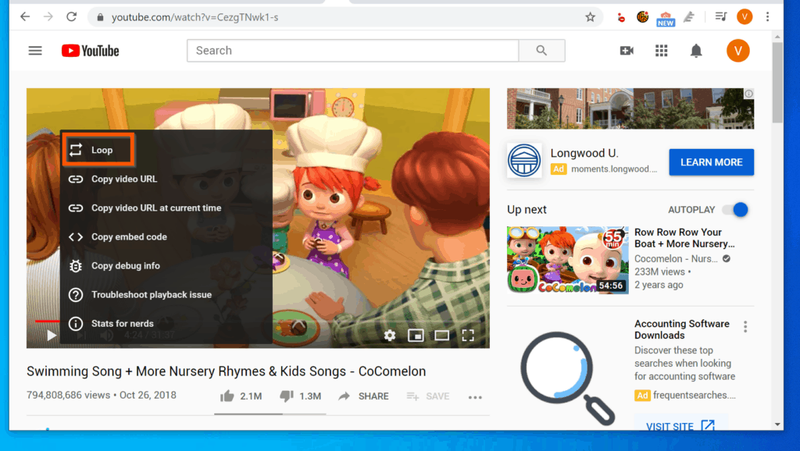Click the 794,808,686 views text

tap(68, 395)
